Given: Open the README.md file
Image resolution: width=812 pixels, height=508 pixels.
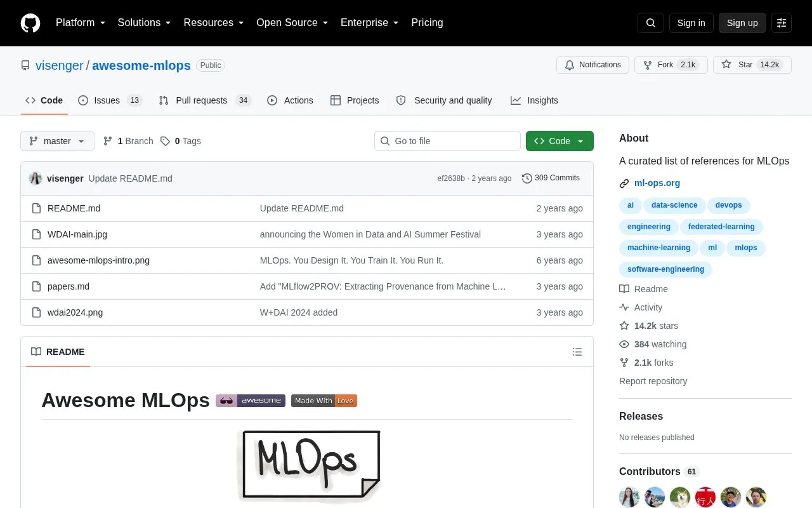Looking at the screenshot, I should pos(74,208).
